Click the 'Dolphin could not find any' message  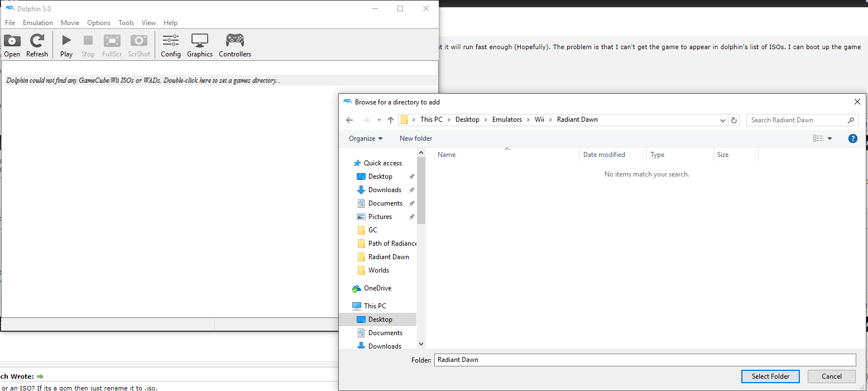coord(143,80)
